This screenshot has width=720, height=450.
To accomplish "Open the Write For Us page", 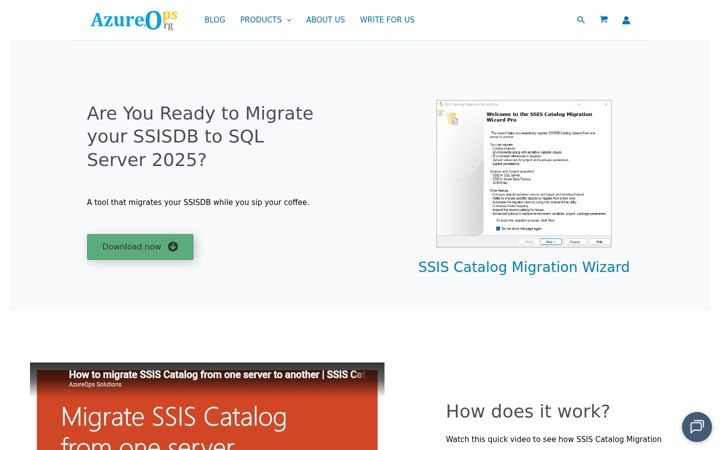I will click(x=387, y=20).
